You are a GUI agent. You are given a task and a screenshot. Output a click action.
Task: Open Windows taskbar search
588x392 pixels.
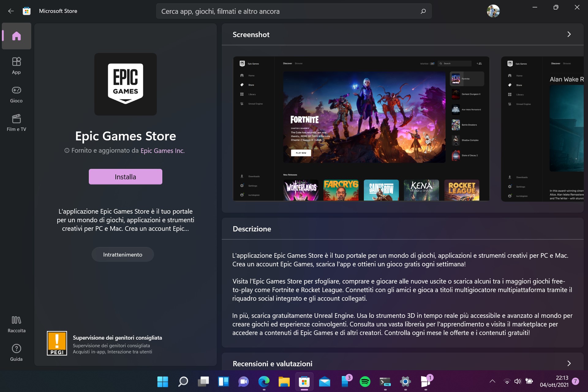coord(183,382)
